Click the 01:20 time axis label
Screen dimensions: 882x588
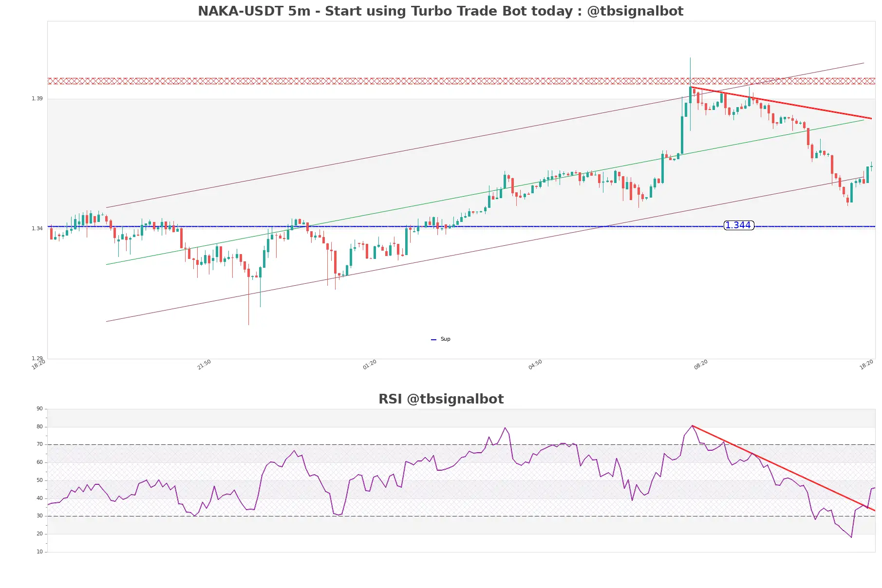click(x=370, y=365)
